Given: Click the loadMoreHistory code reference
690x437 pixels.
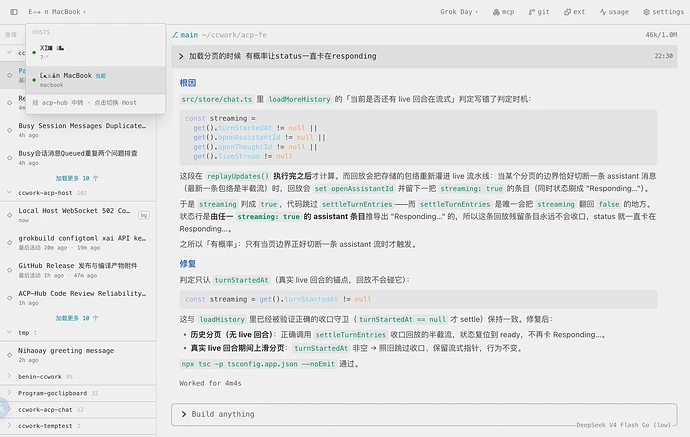Looking at the screenshot, I should [x=299, y=99].
